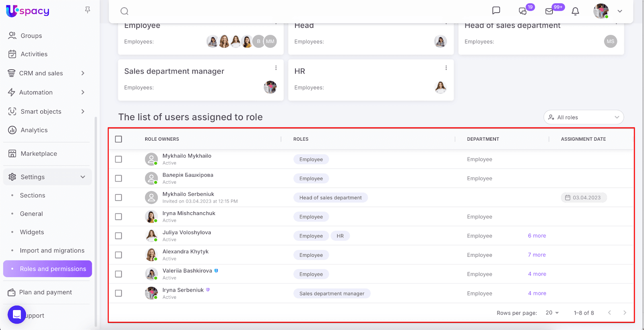Pin the sidebar with pin icon

click(87, 10)
